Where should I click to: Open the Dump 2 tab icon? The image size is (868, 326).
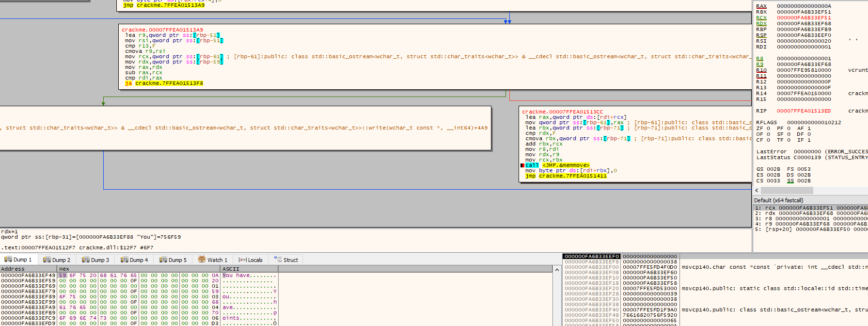pyautogui.click(x=47, y=260)
